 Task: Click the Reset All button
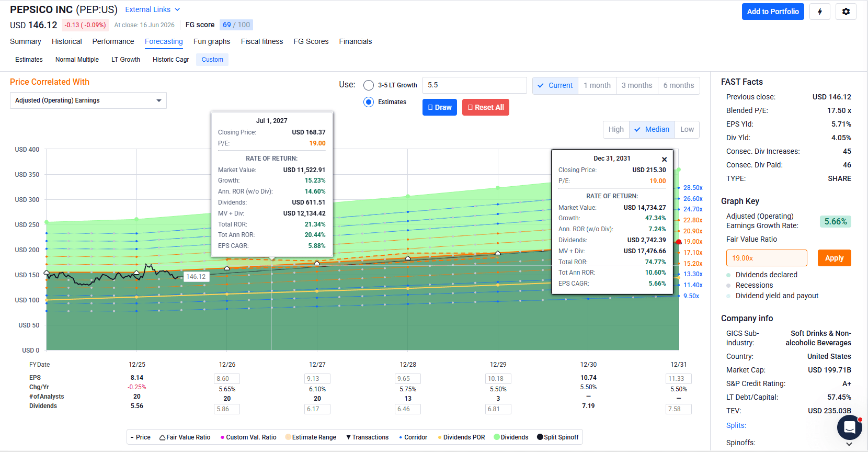pyautogui.click(x=486, y=107)
